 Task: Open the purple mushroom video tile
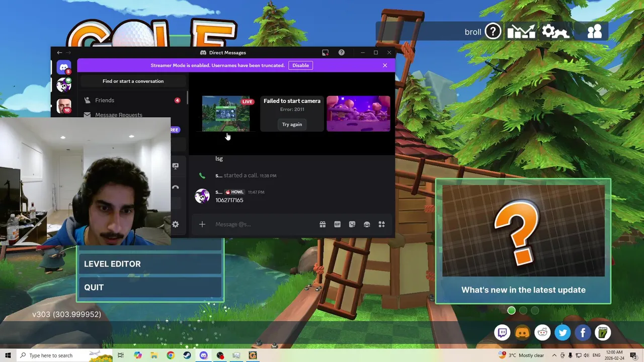[358, 114]
